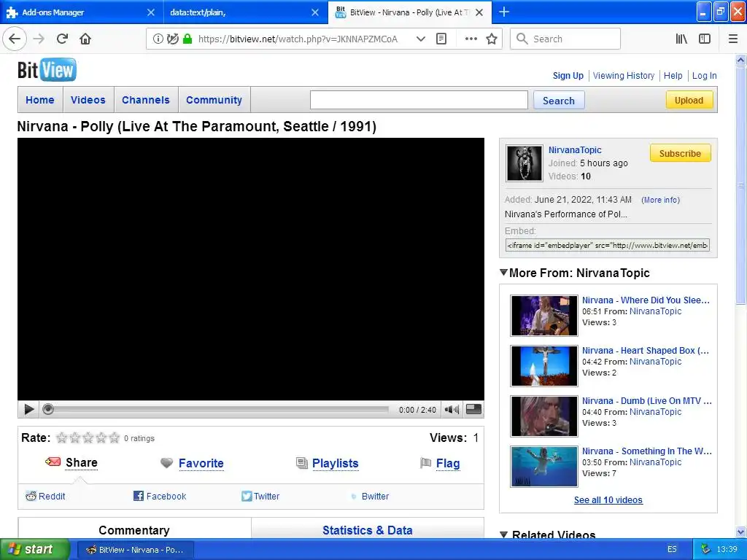Viewport: 747px width, 560px height.
Task: Collapse the More From: NirvanaTopic section
Action: click(503, 273)
